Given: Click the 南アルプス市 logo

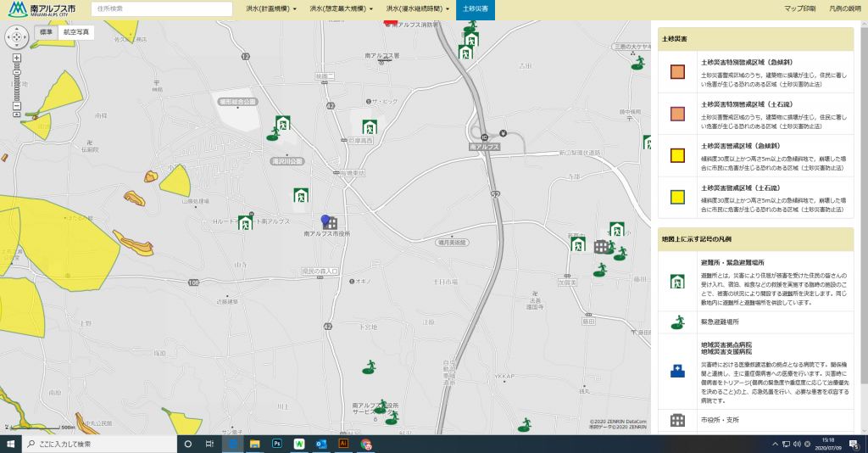Looking at the screenshot, I should point(41,9).
